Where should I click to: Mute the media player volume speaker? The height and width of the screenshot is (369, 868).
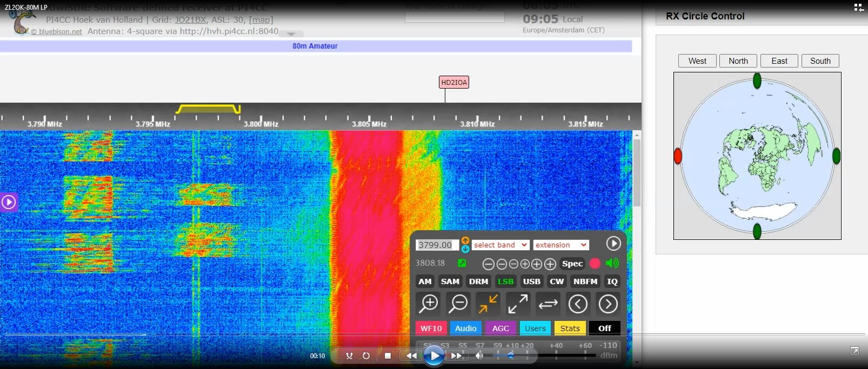pyautogui.click(x=479, y=355)
